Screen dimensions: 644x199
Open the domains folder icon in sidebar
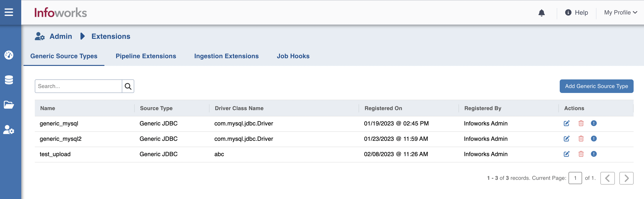pyautogui.click(x=9, y=105)
